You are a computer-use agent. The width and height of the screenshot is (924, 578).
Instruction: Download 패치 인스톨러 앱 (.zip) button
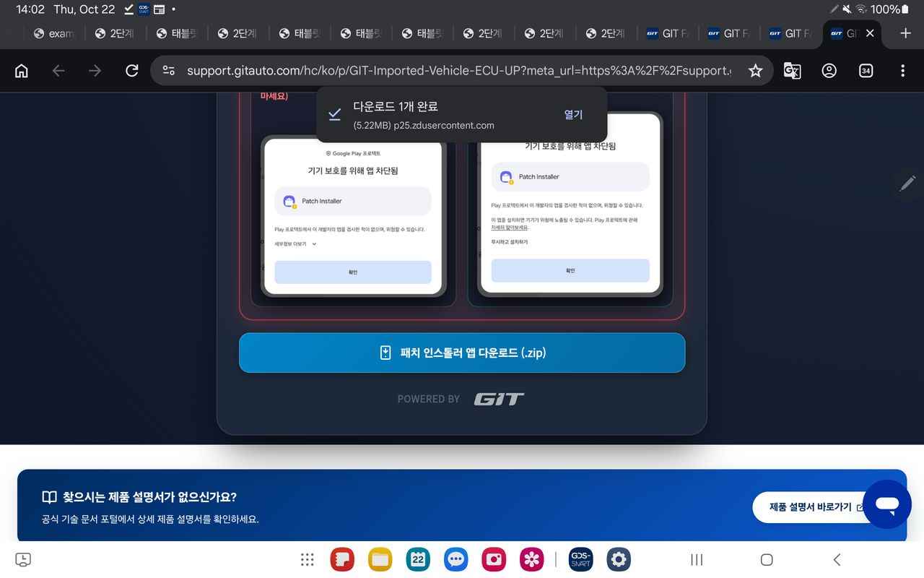coord(462,353)
